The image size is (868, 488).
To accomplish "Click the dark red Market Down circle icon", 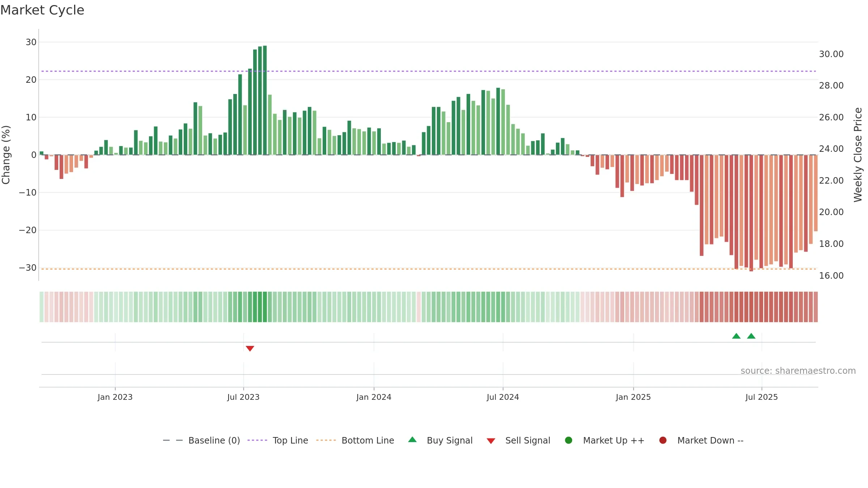I will pyautogui.click(x=663, y=440).
